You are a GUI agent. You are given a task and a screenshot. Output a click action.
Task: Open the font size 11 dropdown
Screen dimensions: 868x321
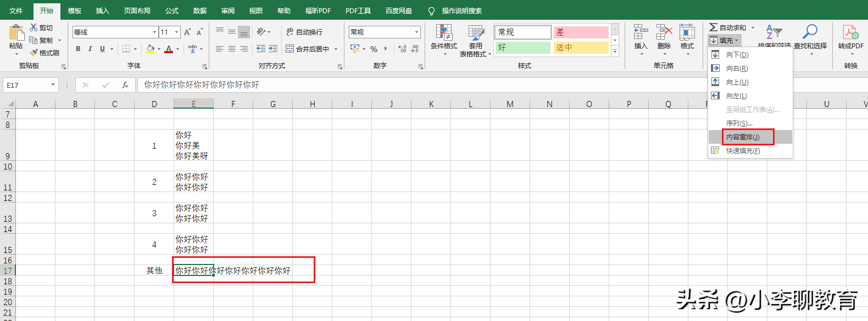coord(176,32)
